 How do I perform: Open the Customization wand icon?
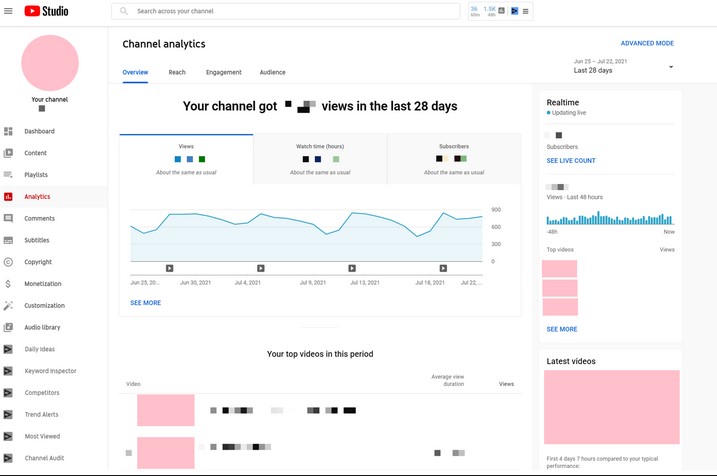(x=8, y=305)
